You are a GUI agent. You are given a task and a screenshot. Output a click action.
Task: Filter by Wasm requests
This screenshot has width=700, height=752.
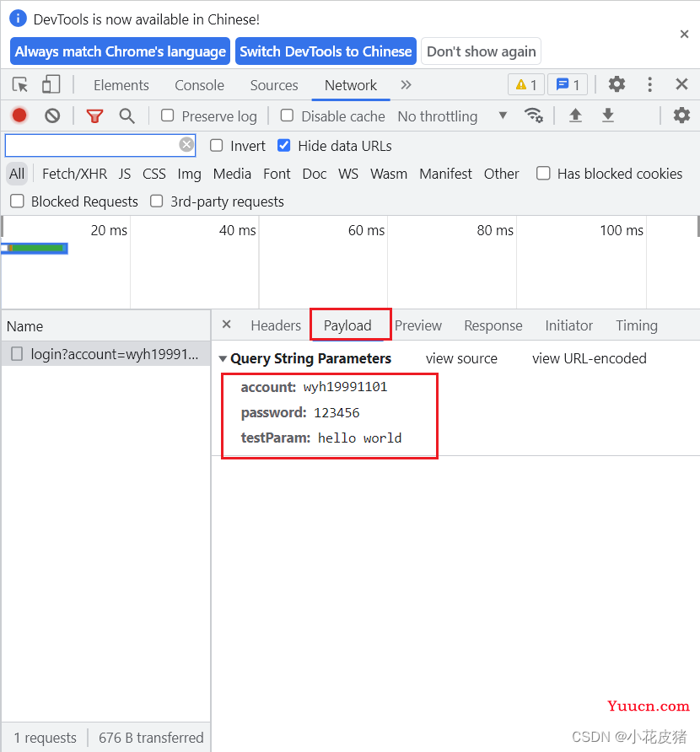coord(389,174)
